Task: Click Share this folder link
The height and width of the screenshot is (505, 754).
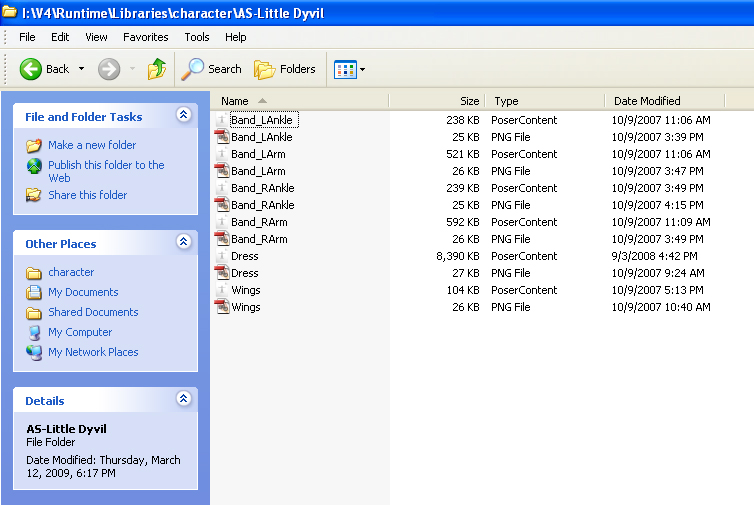Action: [x=87, y=195]
